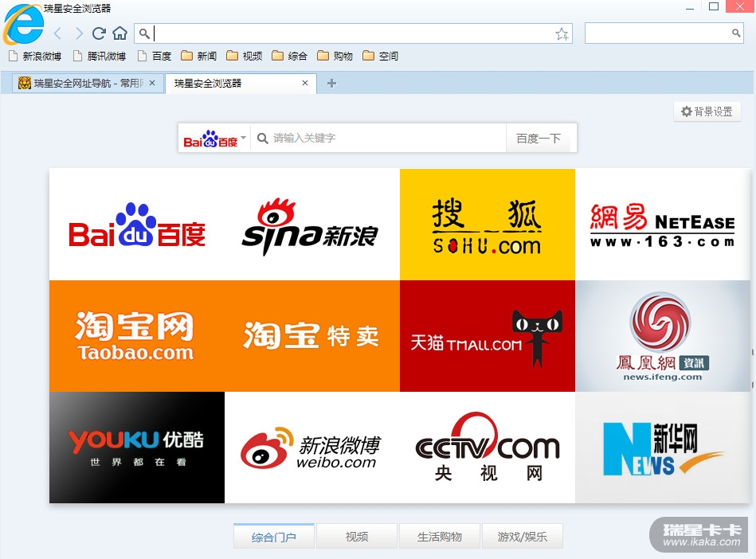
Task: Click 百度一下 search button
Action: pos(538,139)
